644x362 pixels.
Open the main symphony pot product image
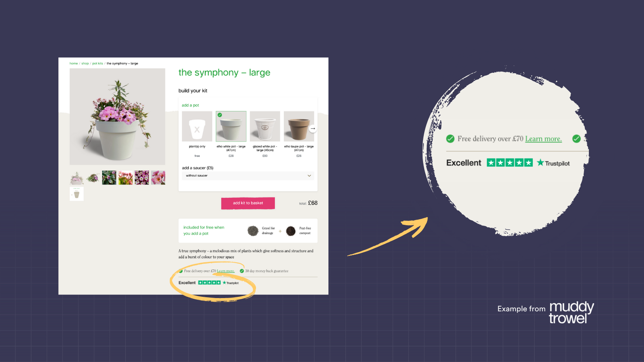click(x=118, y=117)
